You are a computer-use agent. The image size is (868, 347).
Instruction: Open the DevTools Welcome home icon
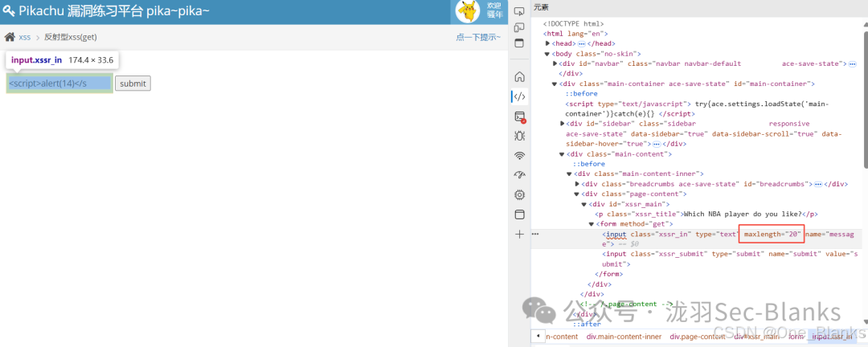click(x=519, y=76)
